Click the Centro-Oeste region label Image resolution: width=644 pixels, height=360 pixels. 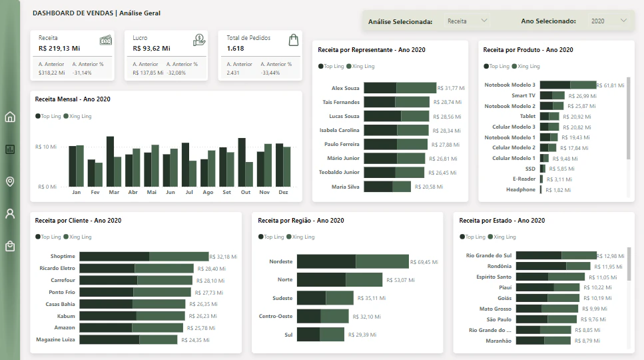pos(276,316)
